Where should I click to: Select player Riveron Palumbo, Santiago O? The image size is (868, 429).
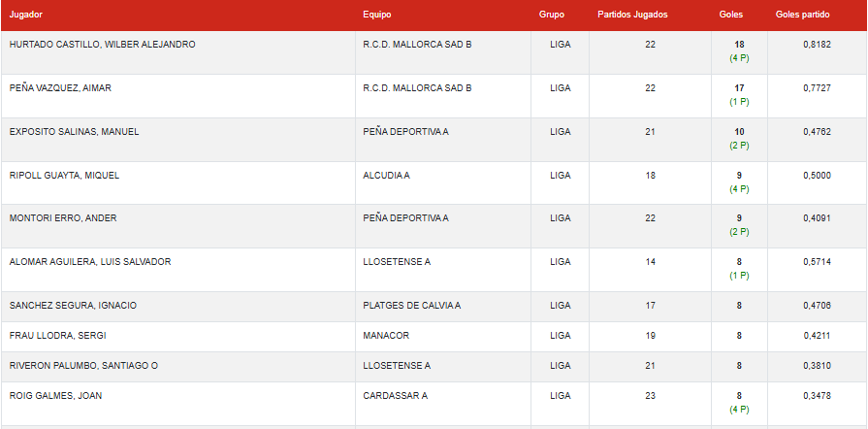pos(83,366)
